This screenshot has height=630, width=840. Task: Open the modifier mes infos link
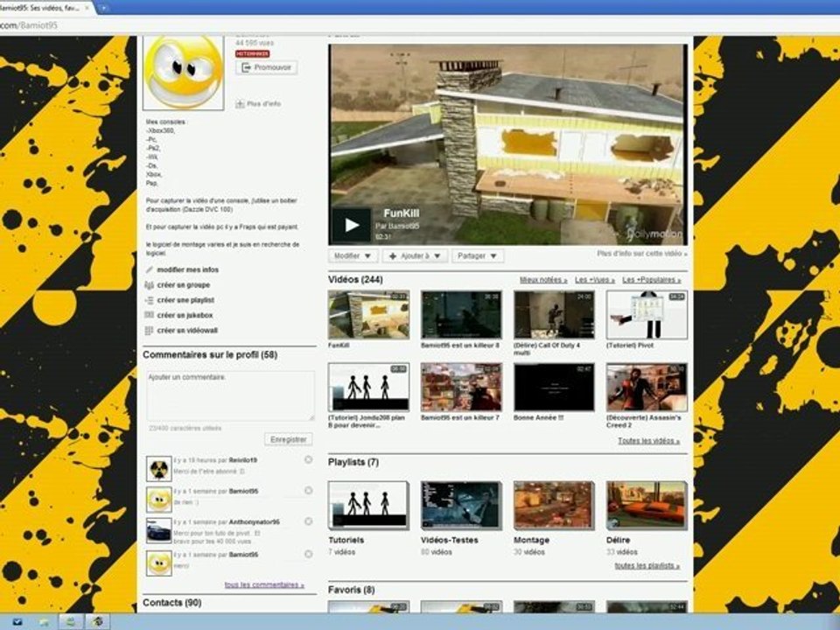point(187,270)
